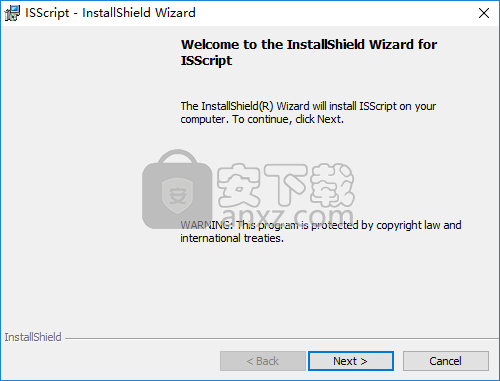500x381 pixels.
Task: Click the window title 'ISScript - InstallShield Wizard'
Action: (110, 13)
